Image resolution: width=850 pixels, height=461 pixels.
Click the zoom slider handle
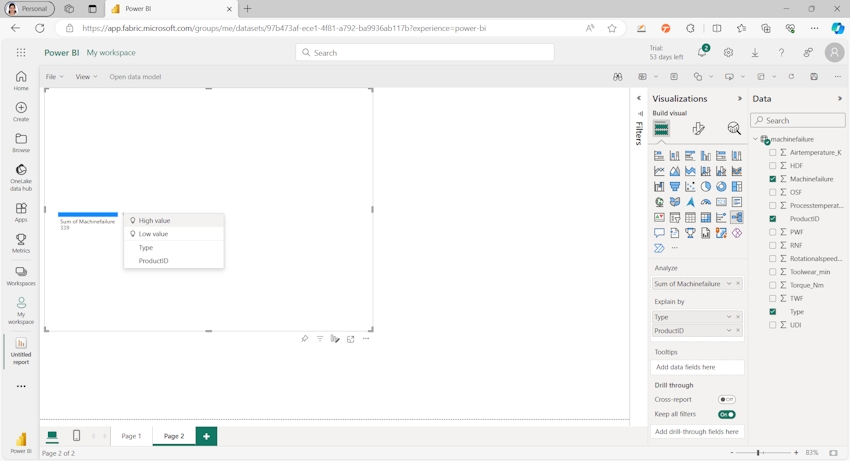[758, 452]
